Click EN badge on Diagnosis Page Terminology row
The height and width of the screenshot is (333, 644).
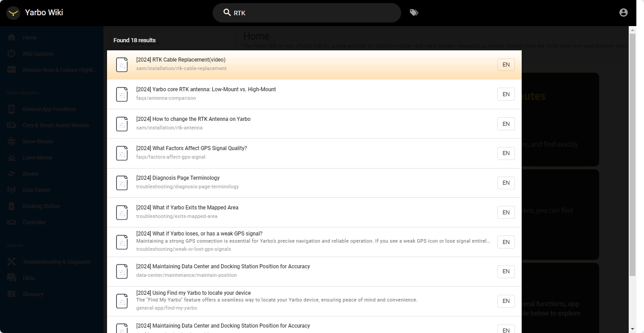506,183
